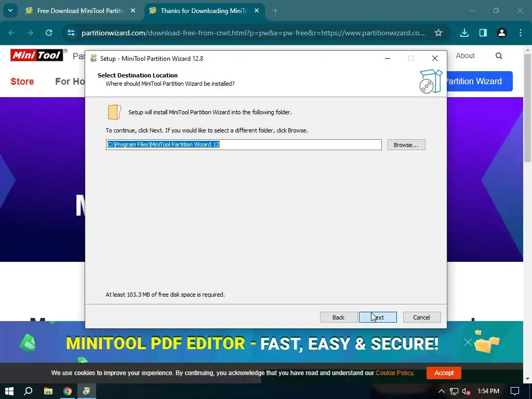Click the Partition Wizard blue button
This screenshot has width=532, height=399.
(x=480, y=81)
